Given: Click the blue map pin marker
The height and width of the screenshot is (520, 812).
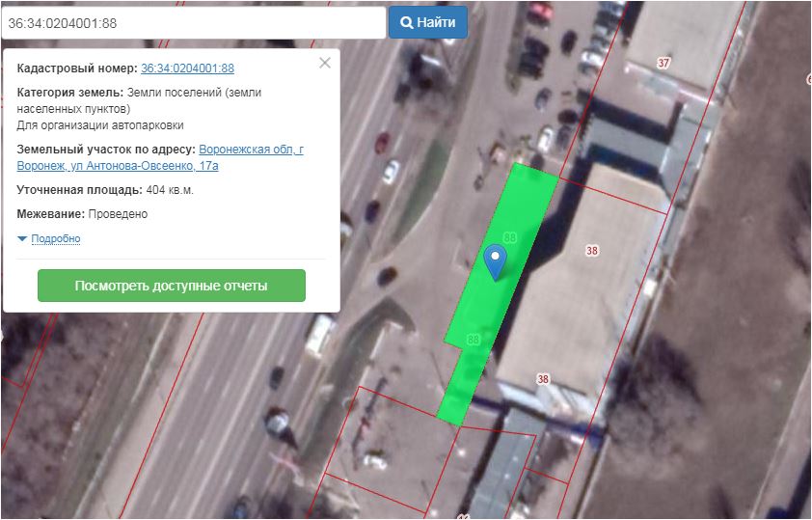Looking at the screenshot, I should pyautogui.click(x=495, y=262).
